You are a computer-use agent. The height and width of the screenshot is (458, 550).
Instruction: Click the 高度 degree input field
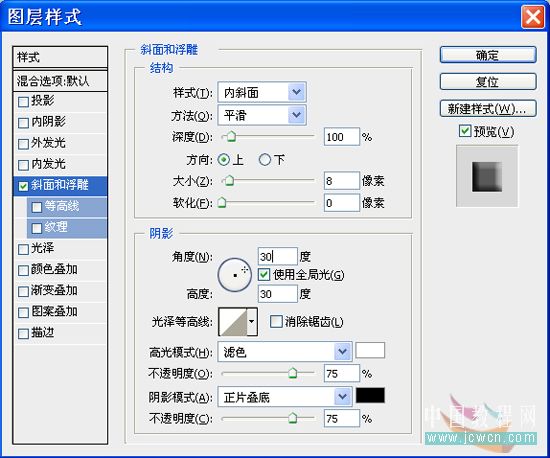pos(277,294)
